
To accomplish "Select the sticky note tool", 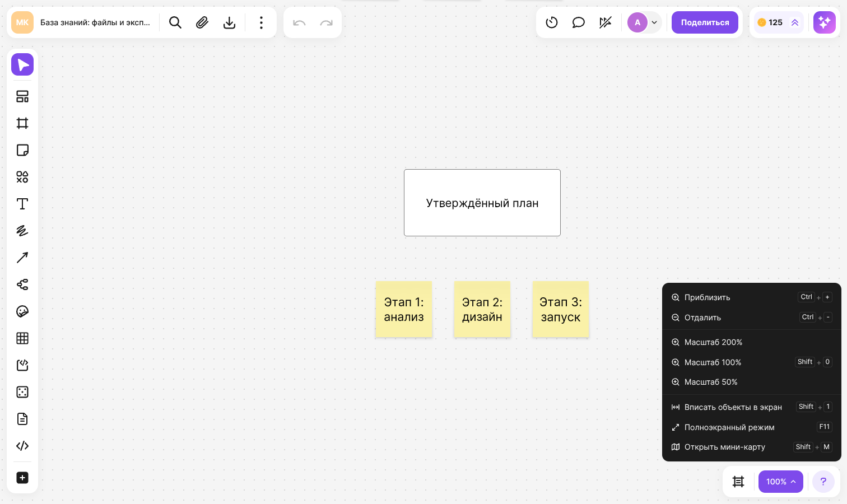I will (22, 150).
